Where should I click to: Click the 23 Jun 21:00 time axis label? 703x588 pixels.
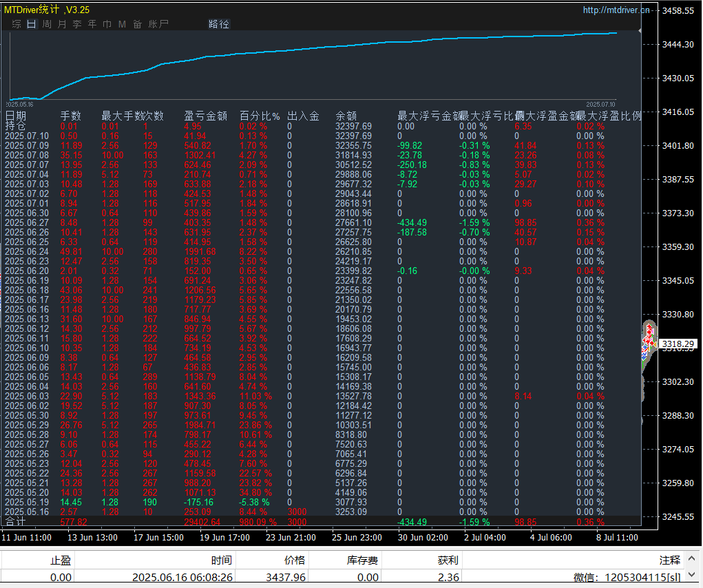coord(291,537)
